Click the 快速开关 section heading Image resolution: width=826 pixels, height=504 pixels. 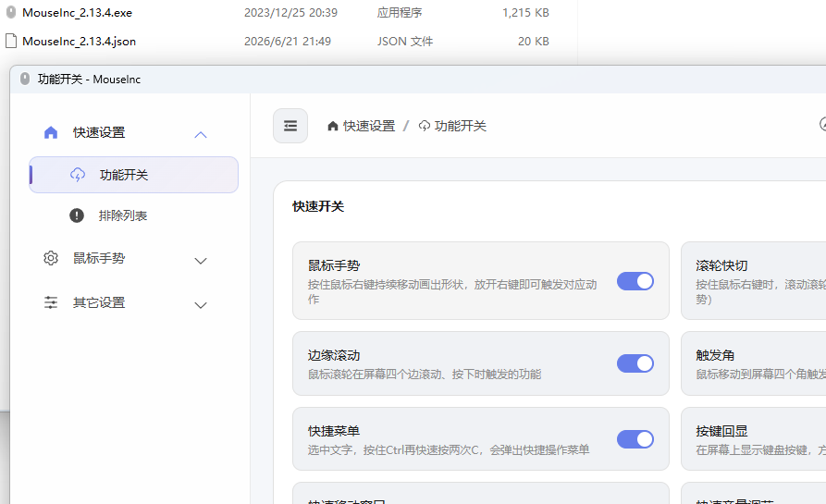point(318,206)
